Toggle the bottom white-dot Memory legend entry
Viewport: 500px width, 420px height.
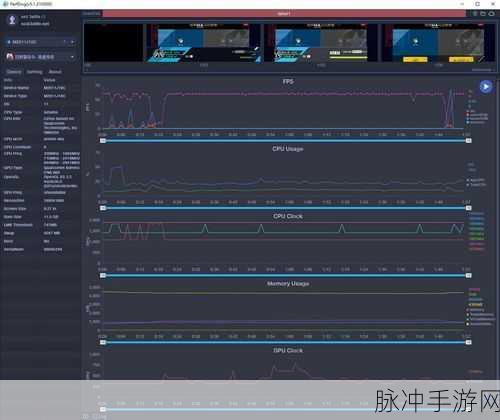coord(479,324)
